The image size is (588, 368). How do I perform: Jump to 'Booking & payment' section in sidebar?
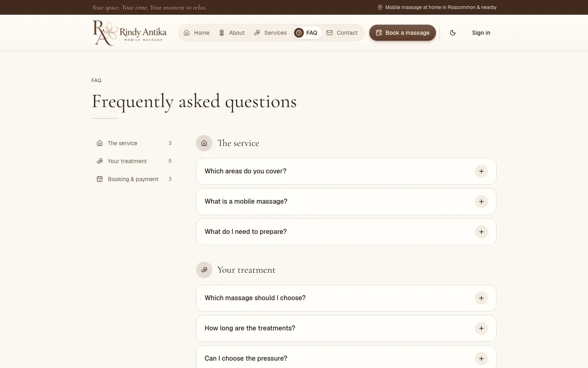click(x=134, y=179)
